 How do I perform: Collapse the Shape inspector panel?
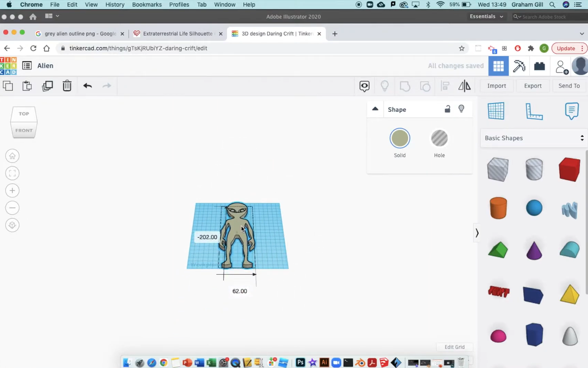[375, 109]
